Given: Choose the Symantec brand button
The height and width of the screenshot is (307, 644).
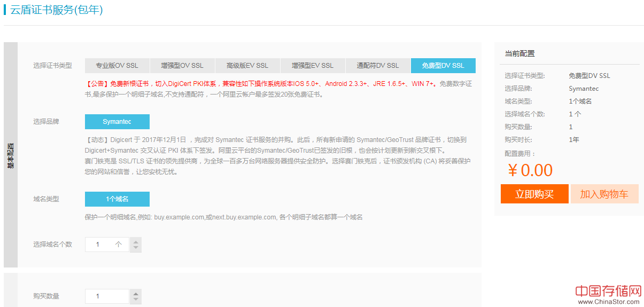Looking at the screenshot, I should coord(117,122).
